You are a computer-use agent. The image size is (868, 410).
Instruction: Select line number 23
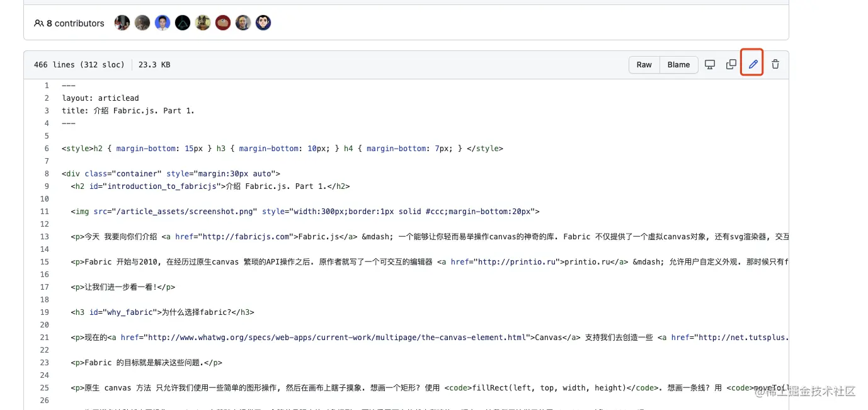pyautogui.click(x=44, y=363)
